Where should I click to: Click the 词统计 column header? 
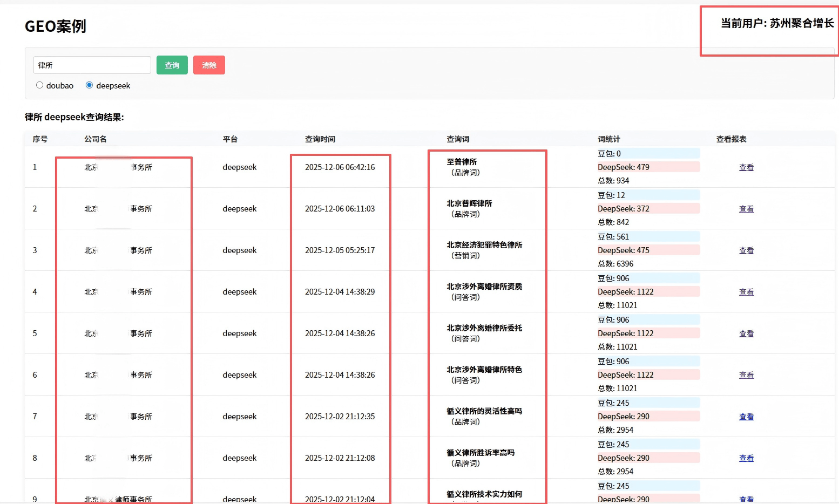[608, 139]
